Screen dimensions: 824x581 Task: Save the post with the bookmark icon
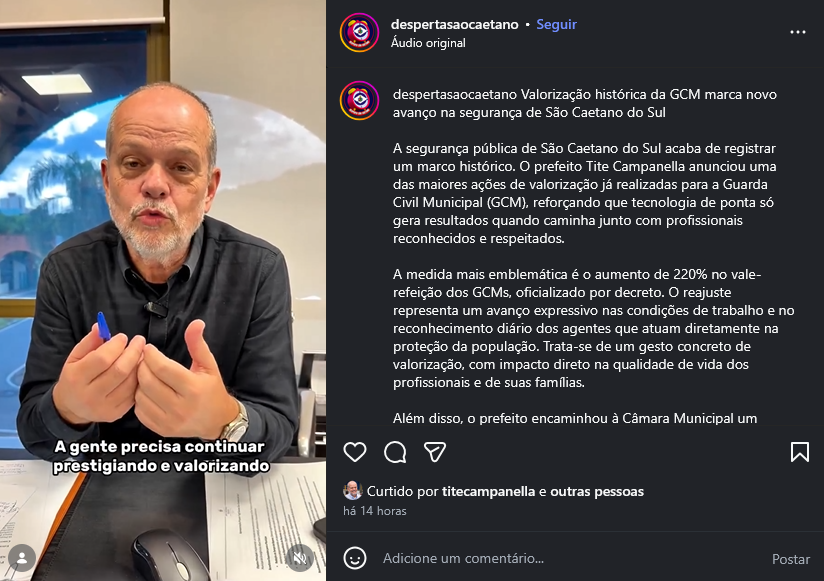click(x=799, y=452)
